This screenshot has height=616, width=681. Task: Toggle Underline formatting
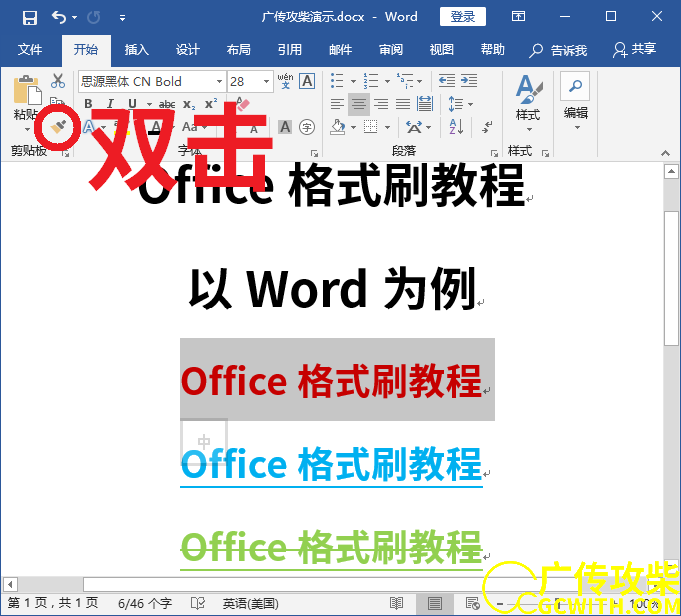[132, 104]
